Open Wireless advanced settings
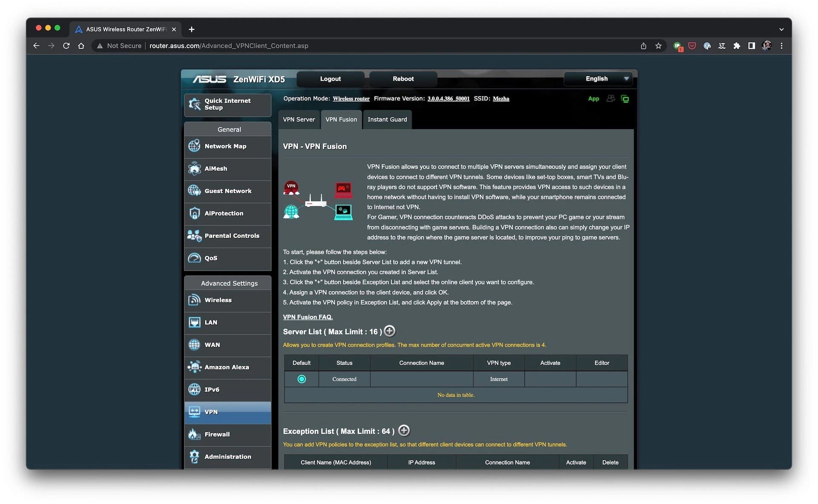 (x=228, y=300)
